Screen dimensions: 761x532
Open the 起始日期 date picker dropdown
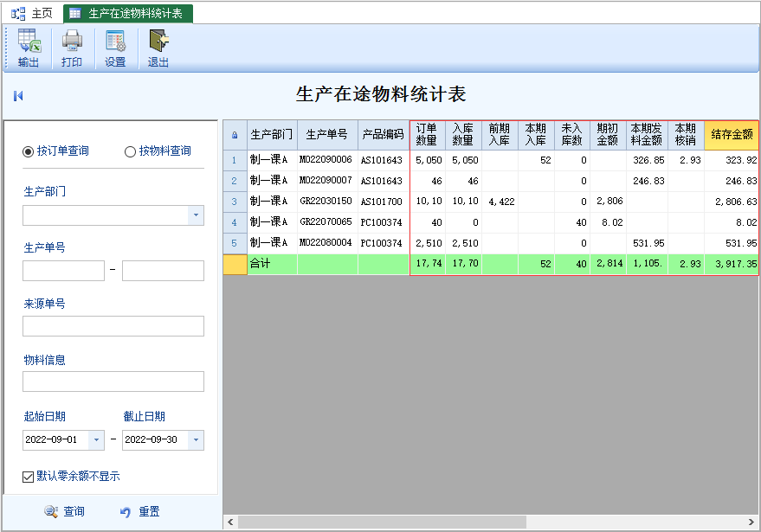tap(96, 439)
